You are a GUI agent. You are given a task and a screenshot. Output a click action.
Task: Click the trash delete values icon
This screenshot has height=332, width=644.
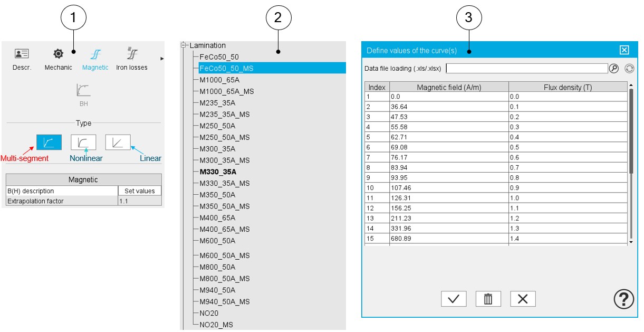(488, 299)
